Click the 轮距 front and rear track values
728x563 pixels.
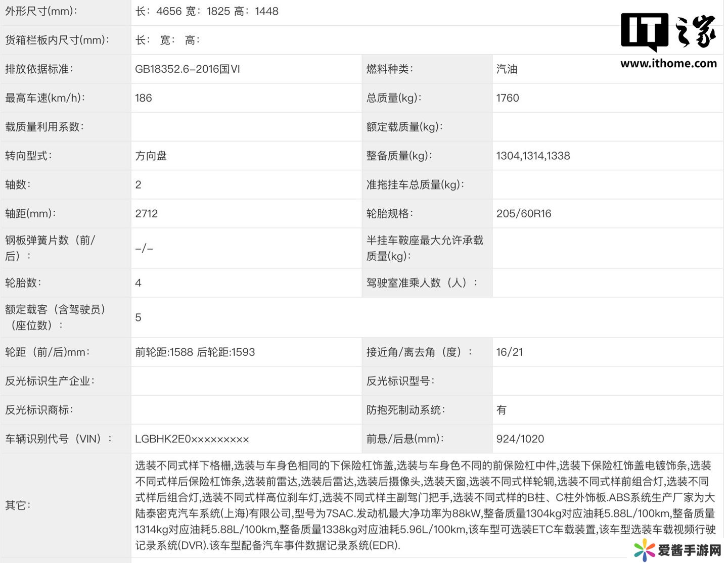[195, 352]
